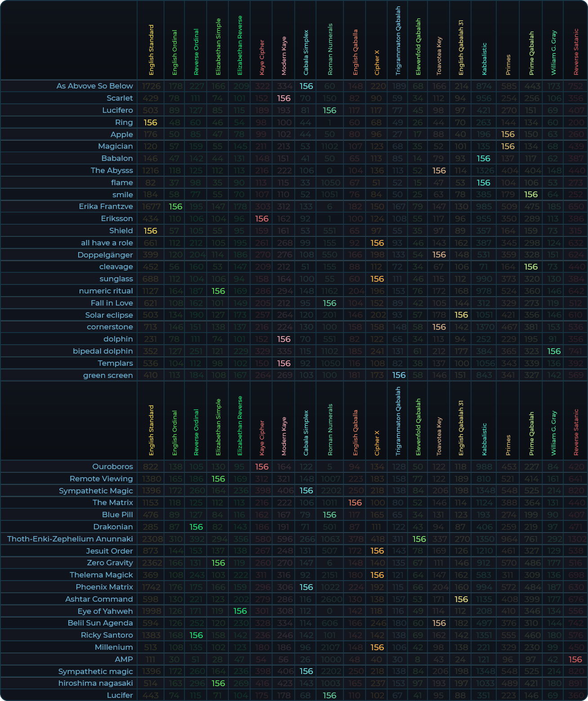This screenshot has width=588, height=701.
Task: Click highlighted 156 in the Ring row
Action: click(150, 122)
